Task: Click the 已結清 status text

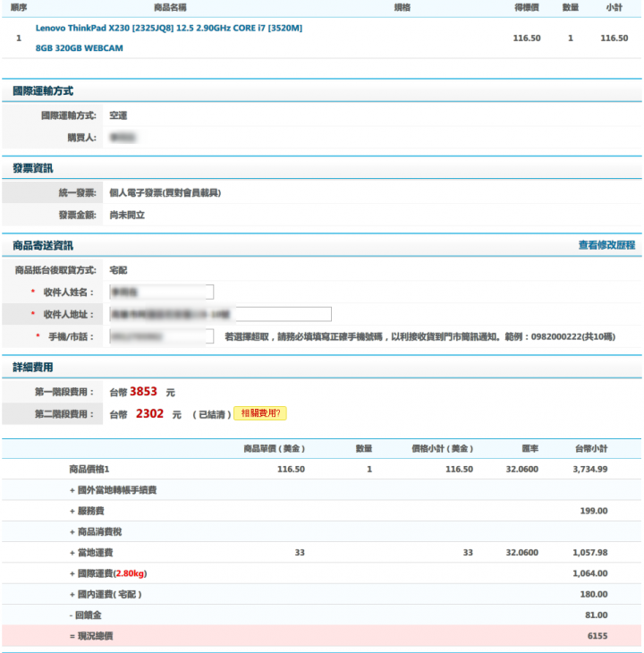Action: (x=212, y=414)
